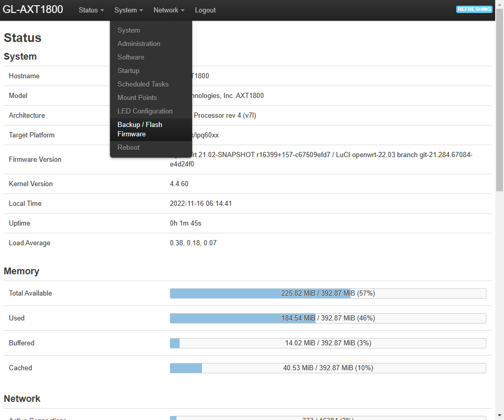
Task: Select System entry in dropdown menu
Action: pos(151,30)
